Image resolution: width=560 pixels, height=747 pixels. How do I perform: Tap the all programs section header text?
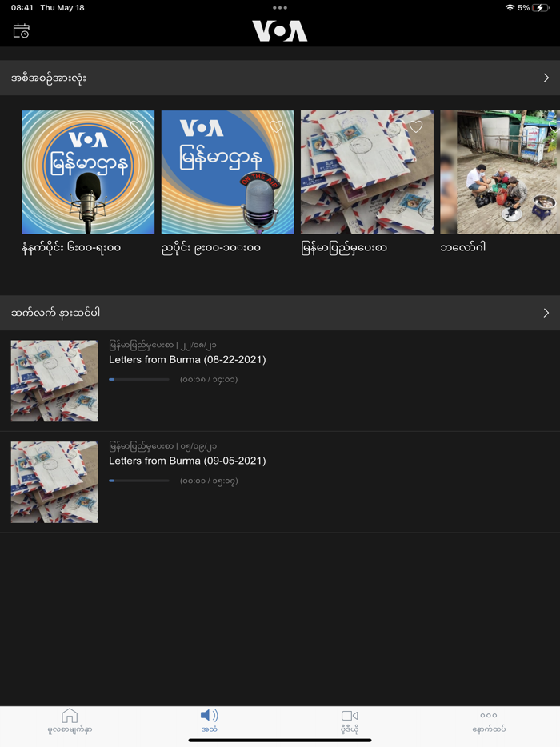(49, 78)
